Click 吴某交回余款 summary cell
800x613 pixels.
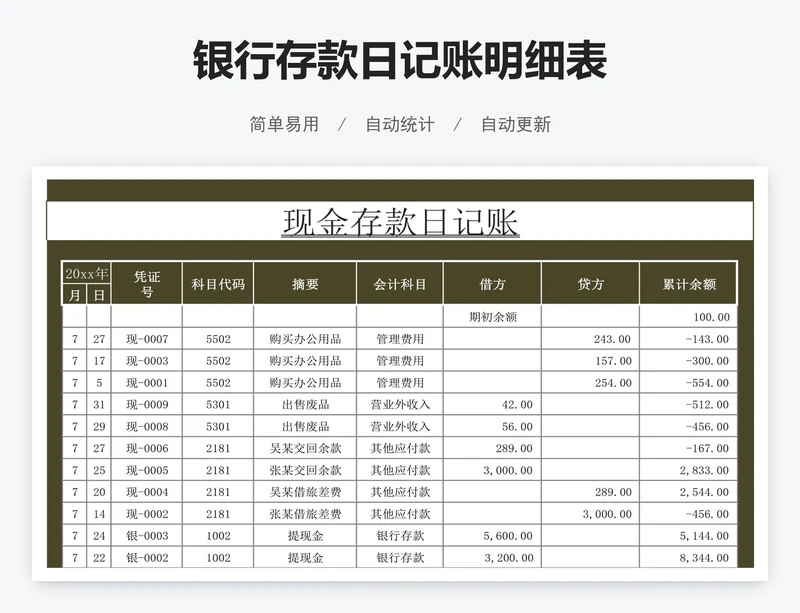click(x=305, y=448)
